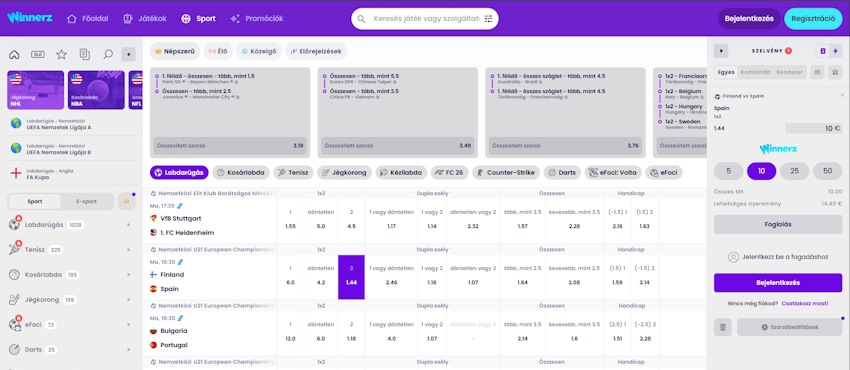Filter by Counter-Strike chip
Image resolution: width=850 pixels, height=370 pixels.
pyautogui.click(x=506, y=173)
